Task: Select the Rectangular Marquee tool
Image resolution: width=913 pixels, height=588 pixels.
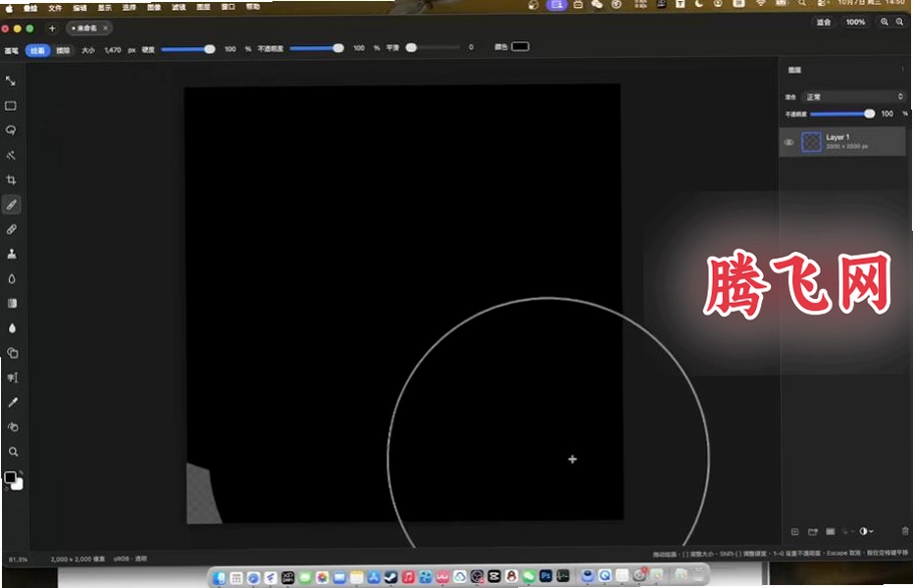Action: 11,106
